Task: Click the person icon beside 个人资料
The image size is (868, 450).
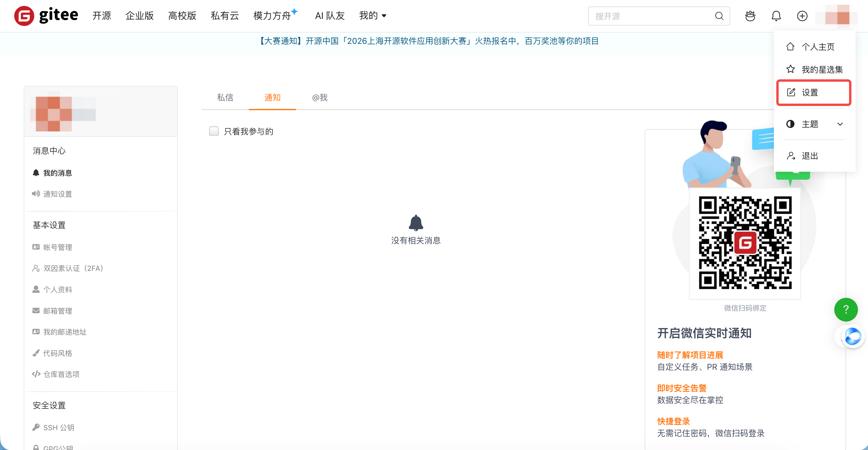Action: [x=36, y=290]
